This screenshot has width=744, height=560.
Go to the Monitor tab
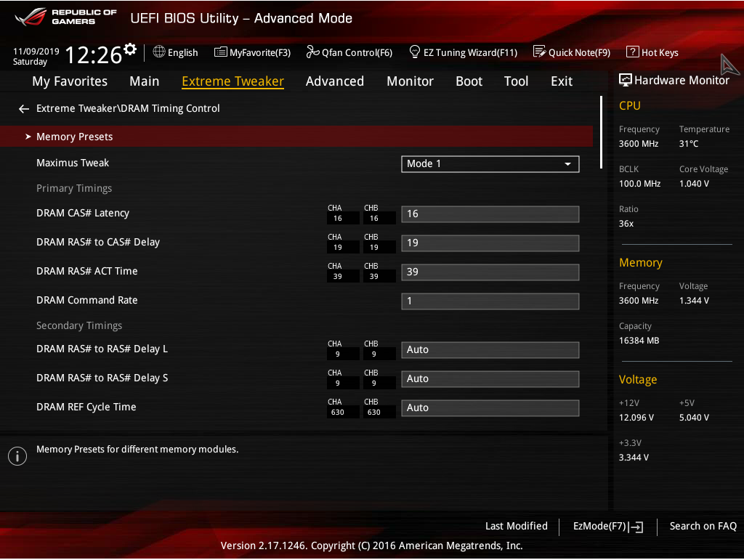click(x=410, y=81)
